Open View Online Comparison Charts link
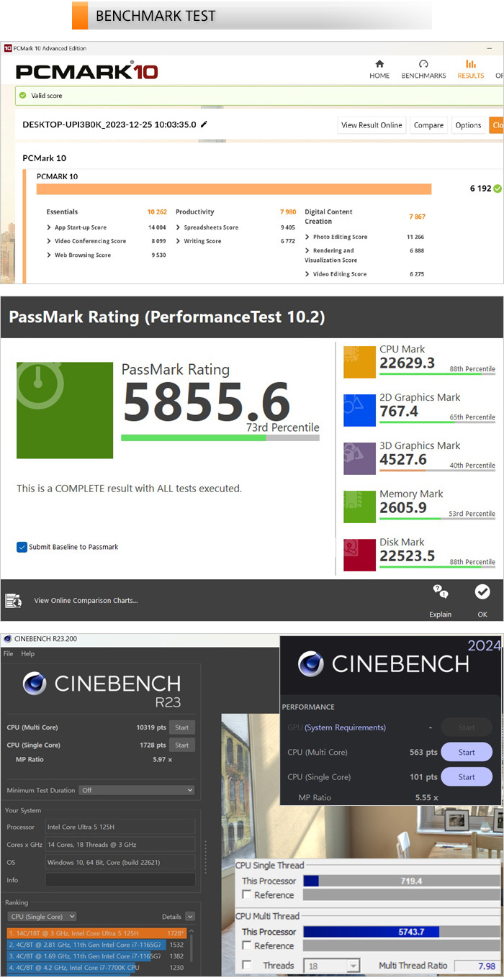The height and width of the screenshot is (980, 504). coord(86,601)
